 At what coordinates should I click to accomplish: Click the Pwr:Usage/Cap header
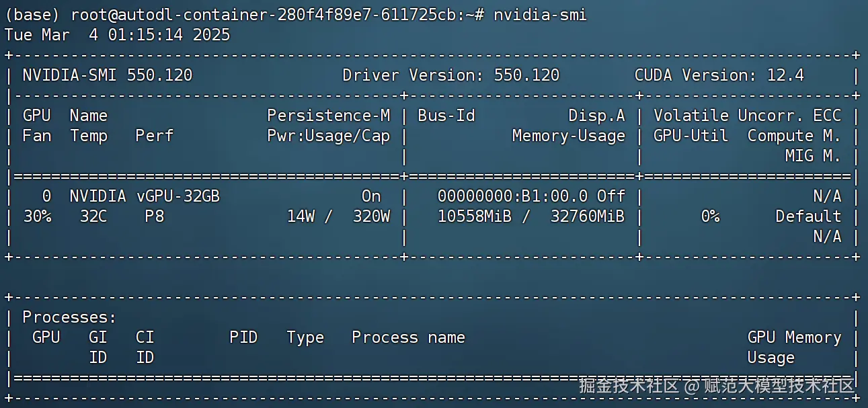(328, 136)
